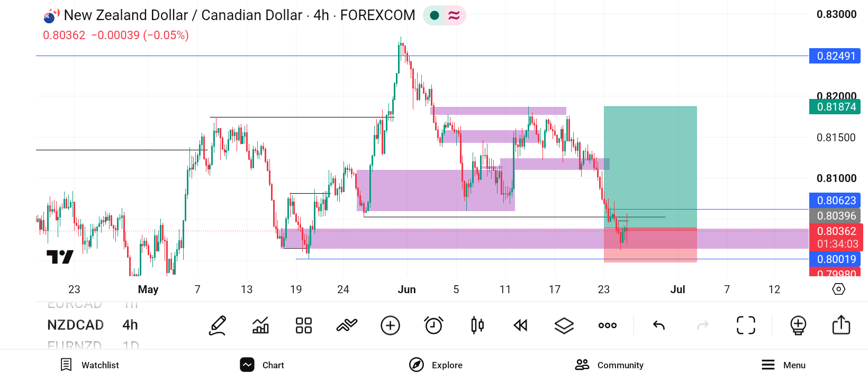Open the more options three-dots icon
This screenshot has height=381, width=868.
[x=608, y=325]
